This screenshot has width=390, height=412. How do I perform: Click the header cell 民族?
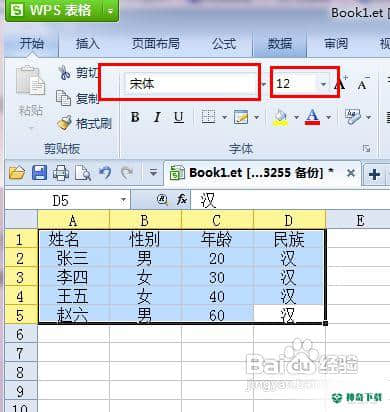(x=289, y=239)
